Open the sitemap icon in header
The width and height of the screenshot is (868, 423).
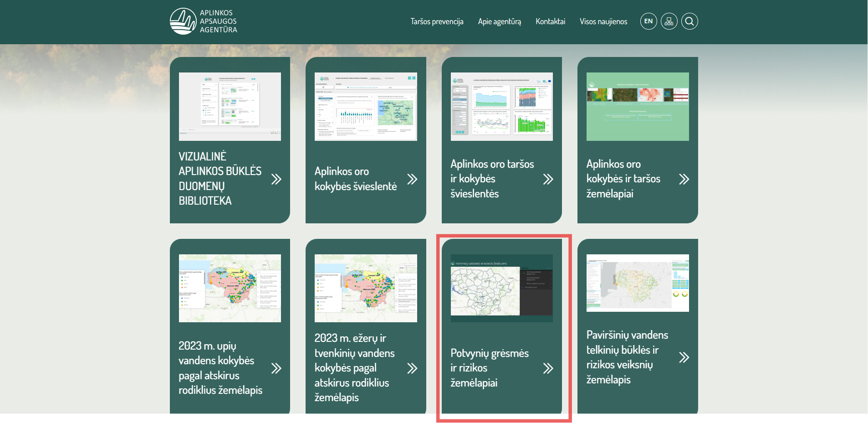(x=669, y=21)
